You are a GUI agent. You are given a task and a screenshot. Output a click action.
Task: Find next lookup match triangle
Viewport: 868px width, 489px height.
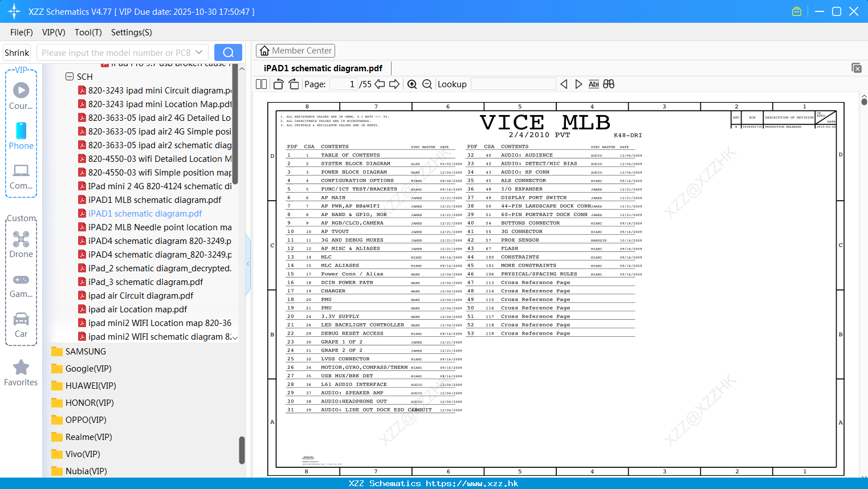coord(578,84)
